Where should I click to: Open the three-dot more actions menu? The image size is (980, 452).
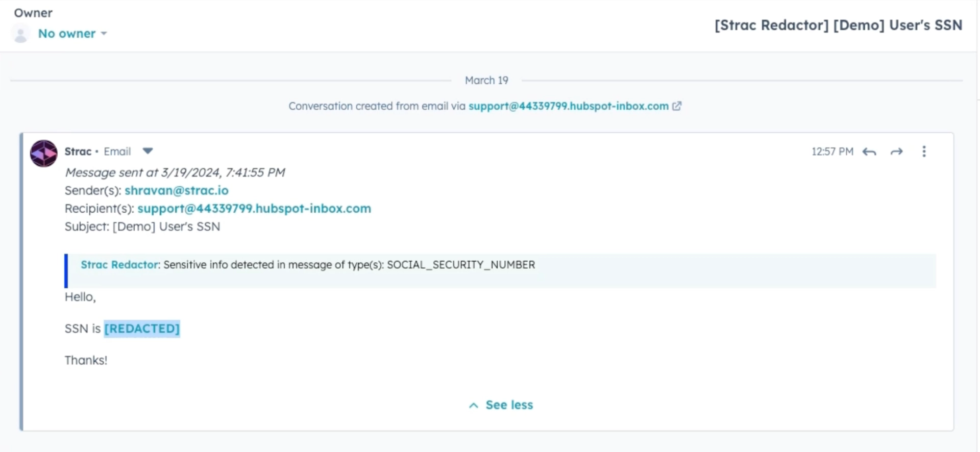pos(924,152)
